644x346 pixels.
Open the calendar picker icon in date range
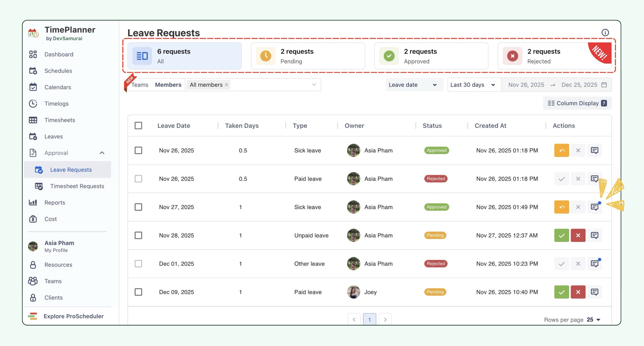(604, 85)
